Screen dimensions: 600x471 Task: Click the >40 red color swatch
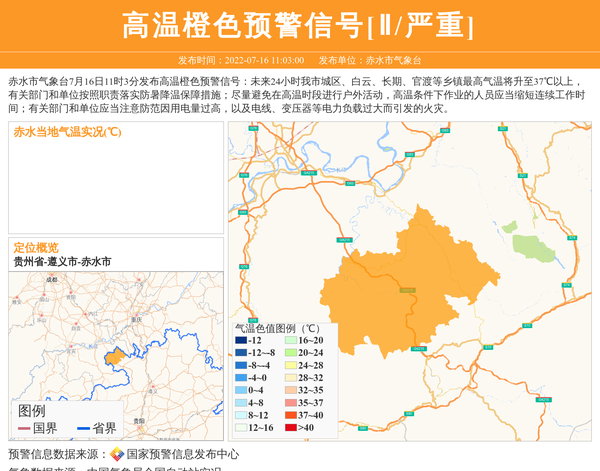coord(293,427)
